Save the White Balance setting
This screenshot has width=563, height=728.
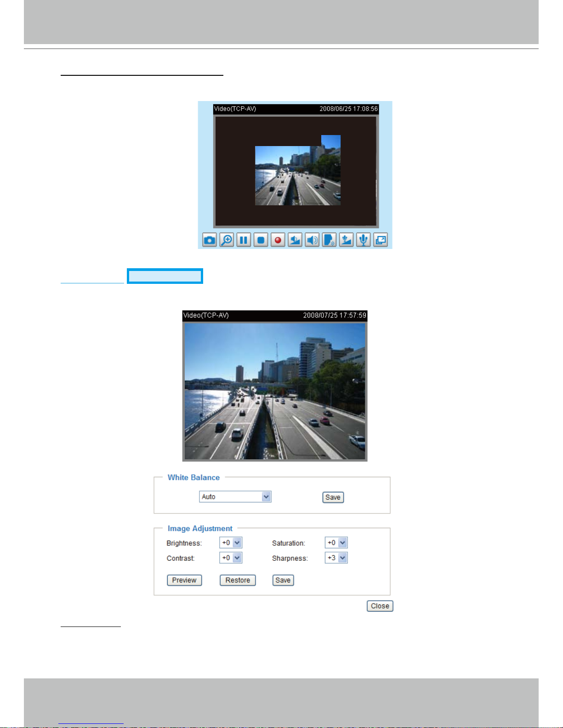coord(333,497)
